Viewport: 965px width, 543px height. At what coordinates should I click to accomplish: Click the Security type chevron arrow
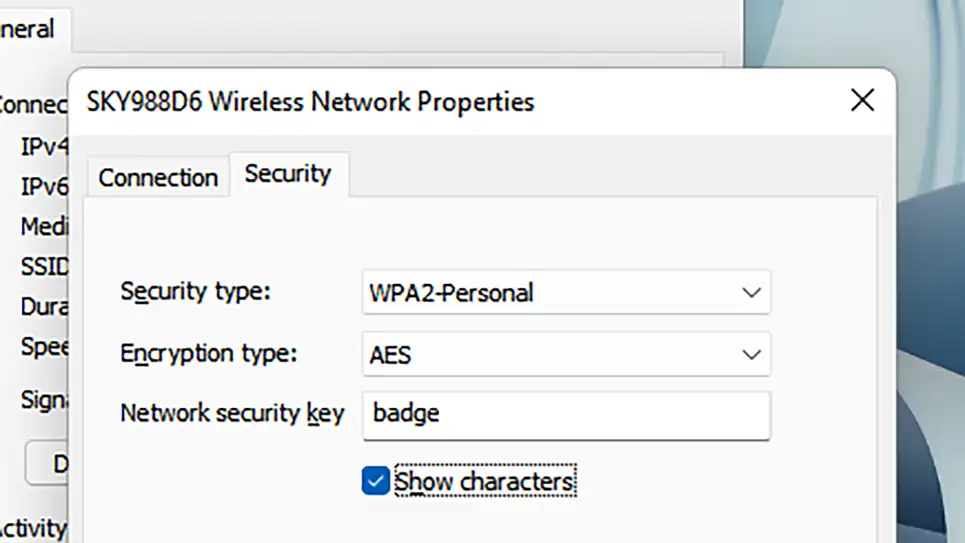[x=751, y=294]
